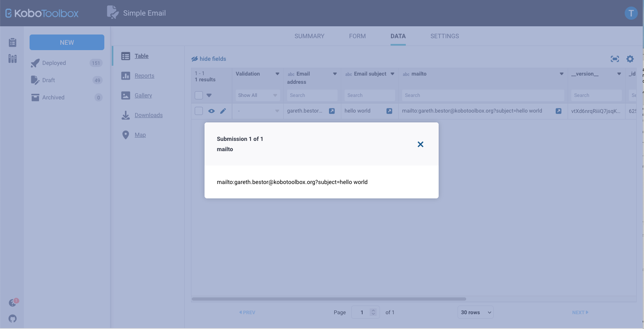Edit the submission with pencil icon

[x=223, y=111]
